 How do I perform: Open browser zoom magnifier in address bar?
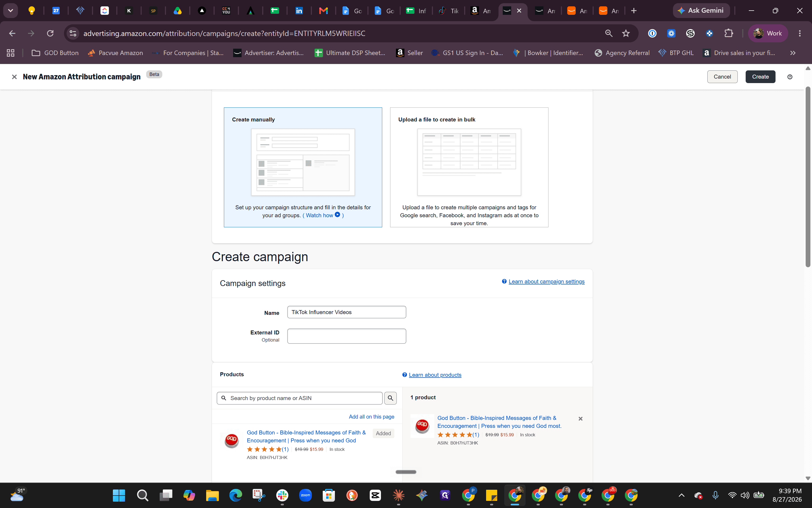pos(609,33)
